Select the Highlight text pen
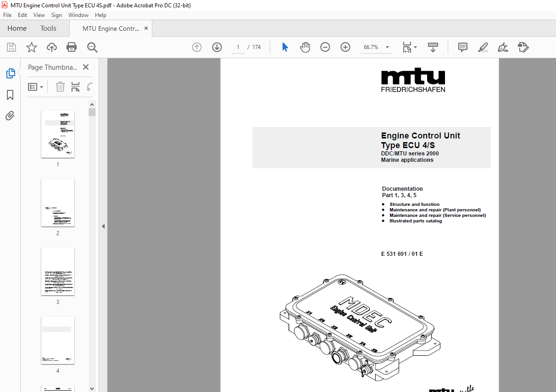Viewport: 556px width, 392px height. [x=483, y=47]
